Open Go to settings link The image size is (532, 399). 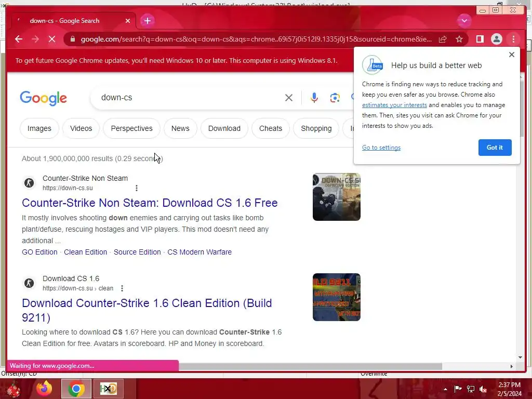[381, 148]
